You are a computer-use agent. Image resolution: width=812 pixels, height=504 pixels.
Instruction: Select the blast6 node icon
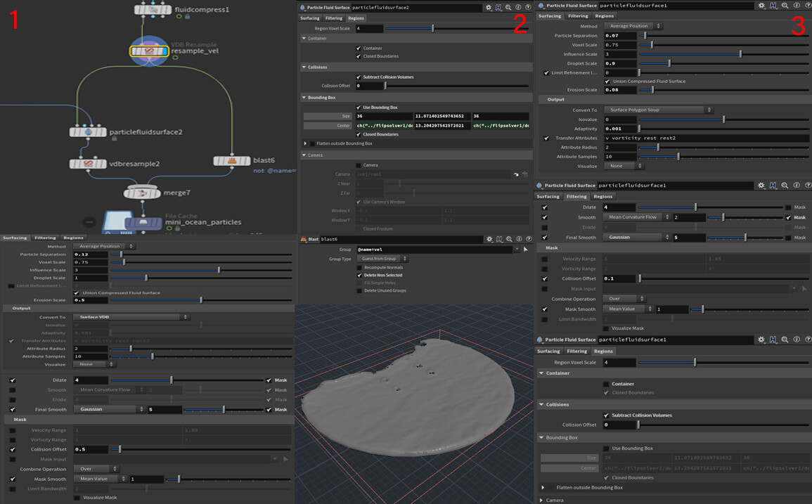[232, 161]
